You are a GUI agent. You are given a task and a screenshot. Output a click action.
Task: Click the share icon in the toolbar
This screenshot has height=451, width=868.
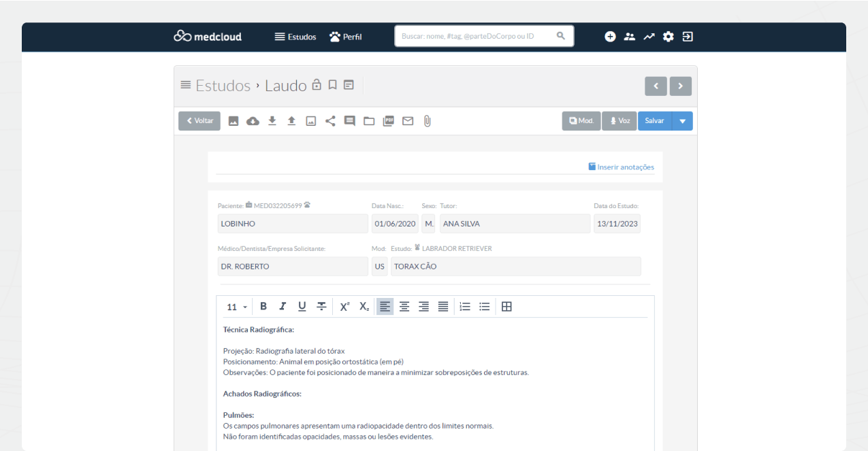(330, 121)
